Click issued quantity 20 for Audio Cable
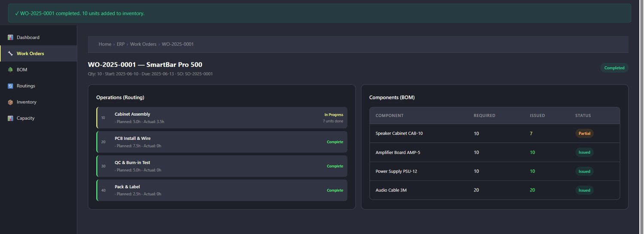 point(532,190)
